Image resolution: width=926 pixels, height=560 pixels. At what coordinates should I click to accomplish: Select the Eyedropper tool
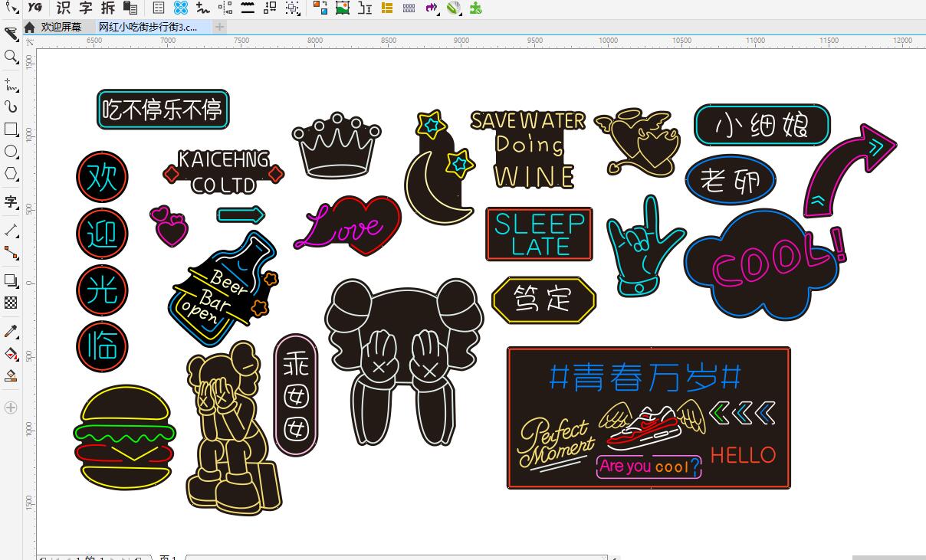(11, 331)
